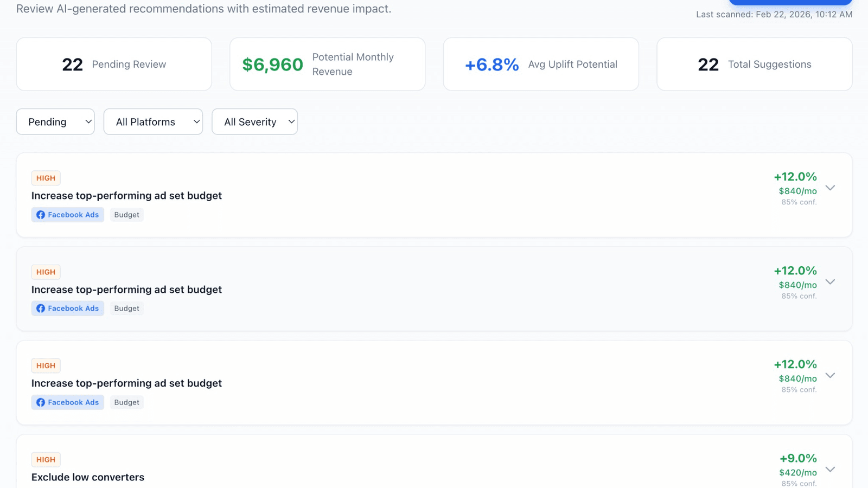868x488 pixels.
Task: Expand the second Increase top-performing ad set budget suggestion
Action: point(830,282)
